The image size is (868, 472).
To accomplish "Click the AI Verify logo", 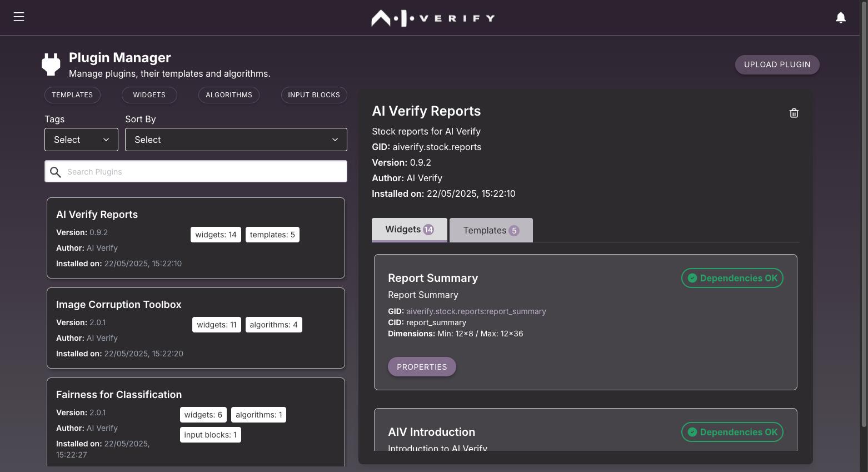I will click(433, 18).
